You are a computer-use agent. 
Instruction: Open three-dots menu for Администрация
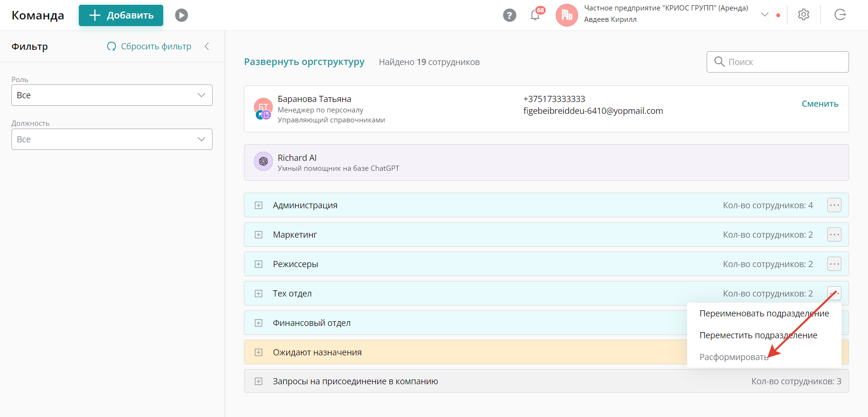point(834,205)
